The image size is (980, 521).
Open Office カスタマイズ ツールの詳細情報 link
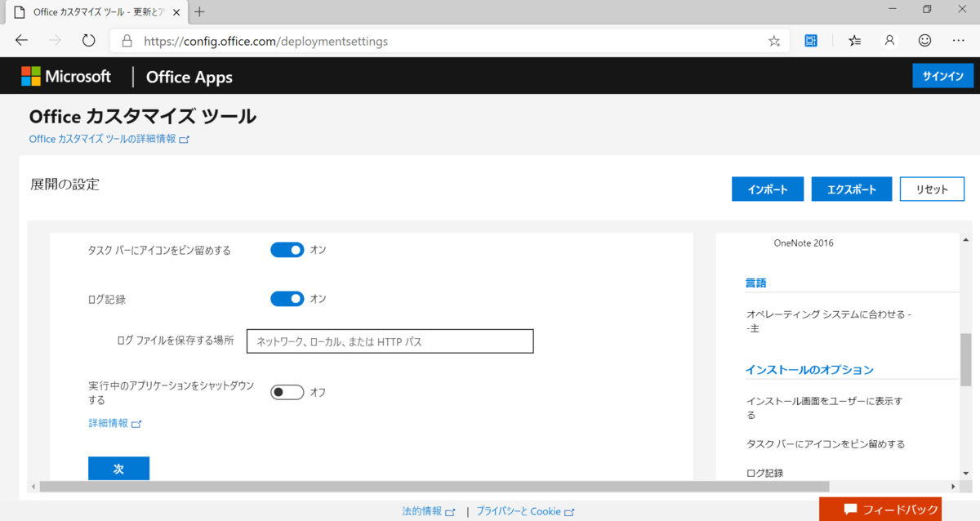109,139
